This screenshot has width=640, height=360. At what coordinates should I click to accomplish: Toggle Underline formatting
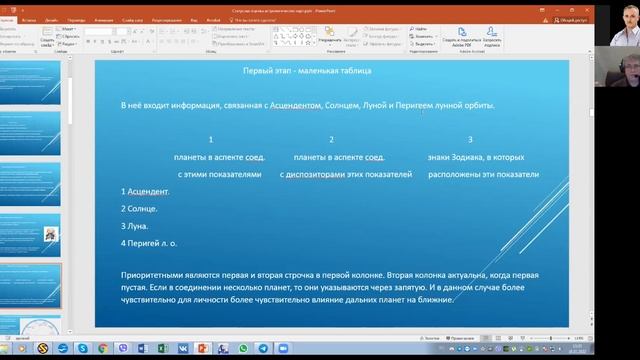point(102,42)
